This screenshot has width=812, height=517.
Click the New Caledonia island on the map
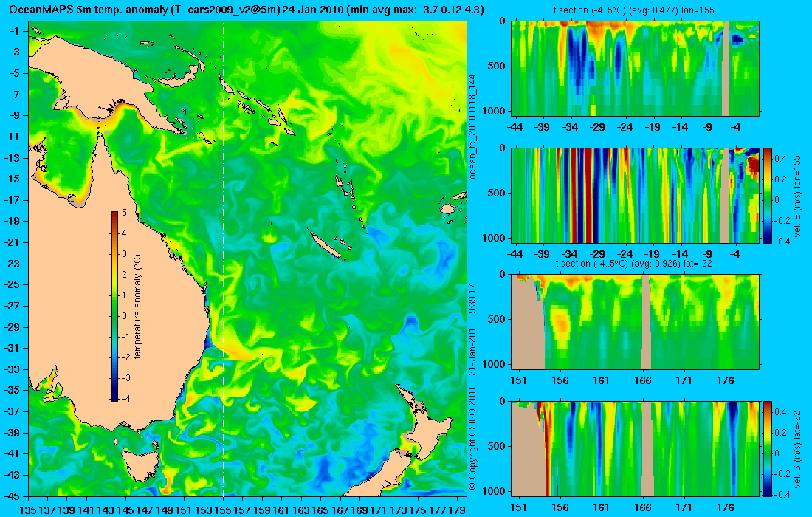323,242
